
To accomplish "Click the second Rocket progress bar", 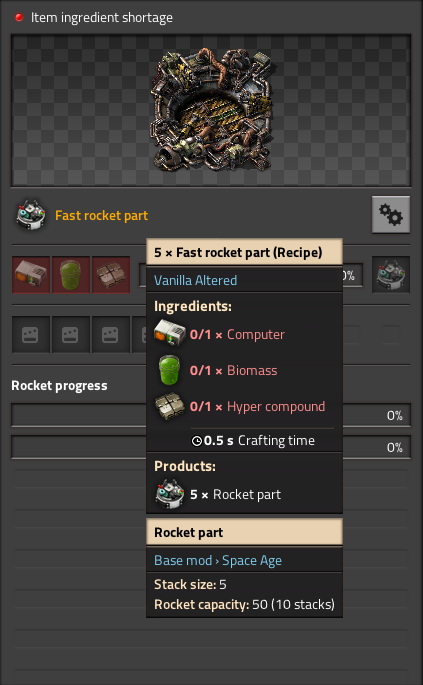I will pyautogui.click(x=211, y=447).
